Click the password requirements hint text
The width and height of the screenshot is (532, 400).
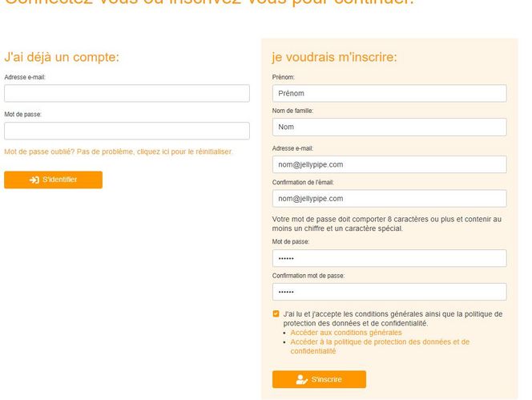[x=387, y=223]
